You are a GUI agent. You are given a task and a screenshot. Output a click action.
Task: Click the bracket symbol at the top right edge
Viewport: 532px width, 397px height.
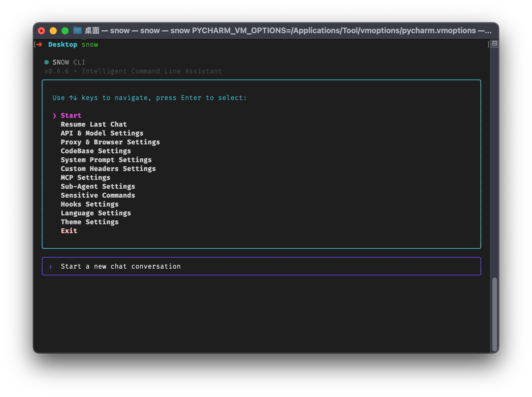tap(488, 44)
